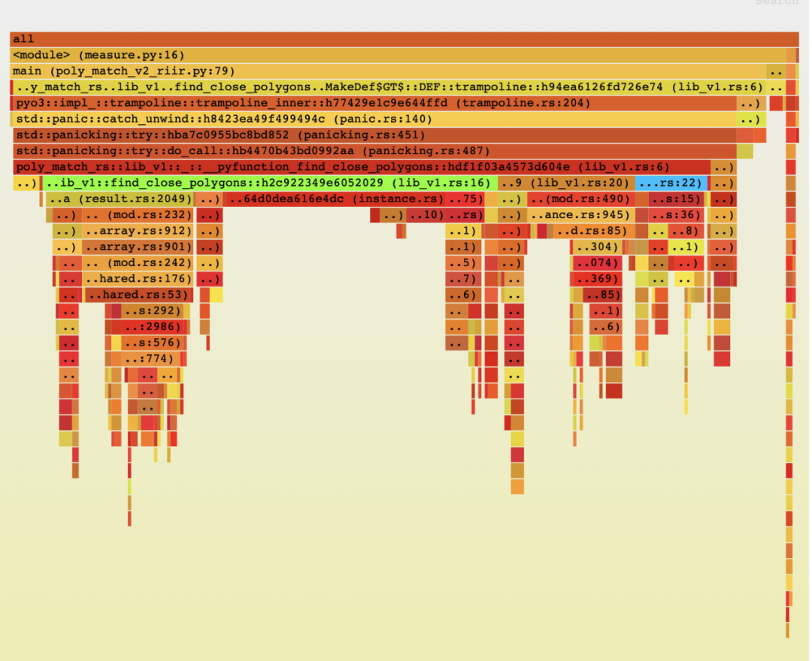812x661 pixels.
Task: Click the try::do_call (panicking.rs:487) frame
Action: tap(375, 151)
